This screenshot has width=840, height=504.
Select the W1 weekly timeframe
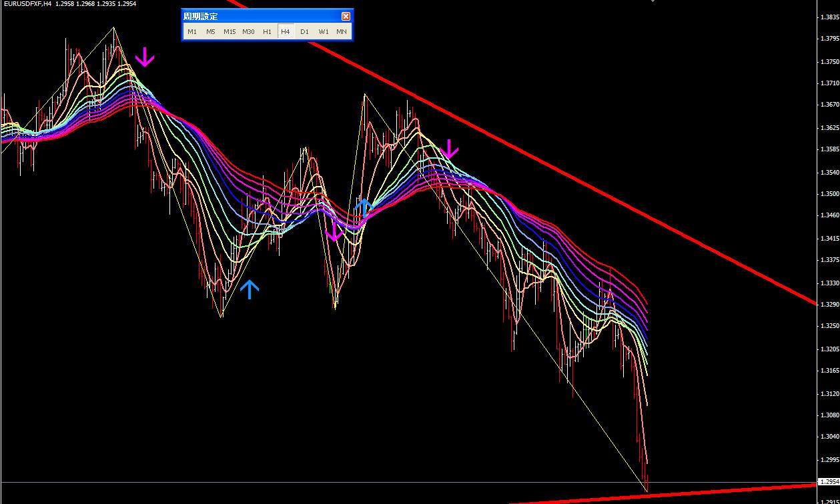323,31
